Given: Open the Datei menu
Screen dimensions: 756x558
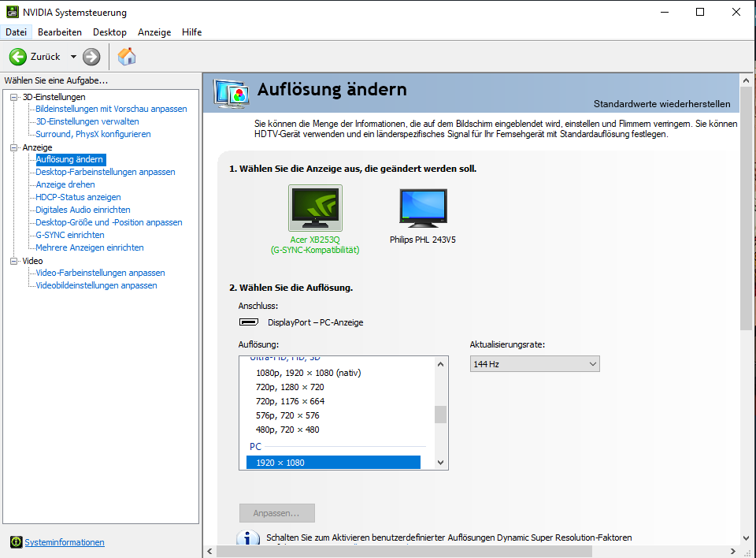Looking at the screenshot, I should (x=16, y=32).
